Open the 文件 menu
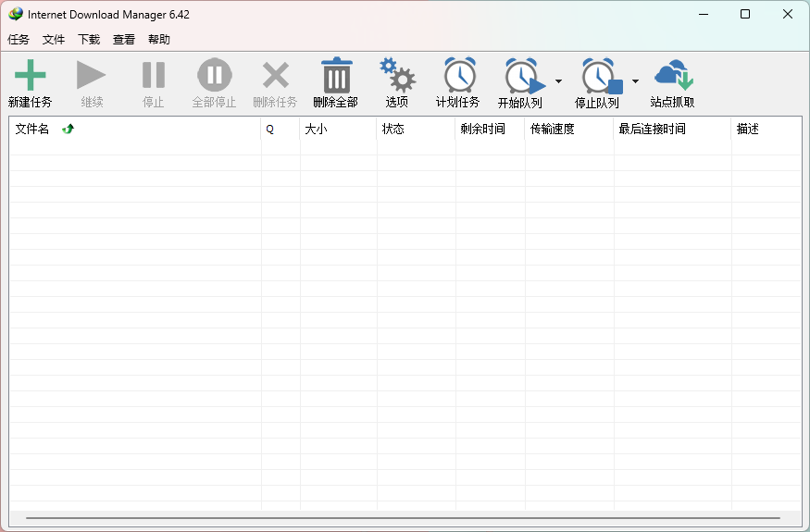 click(x=54, y=39)
